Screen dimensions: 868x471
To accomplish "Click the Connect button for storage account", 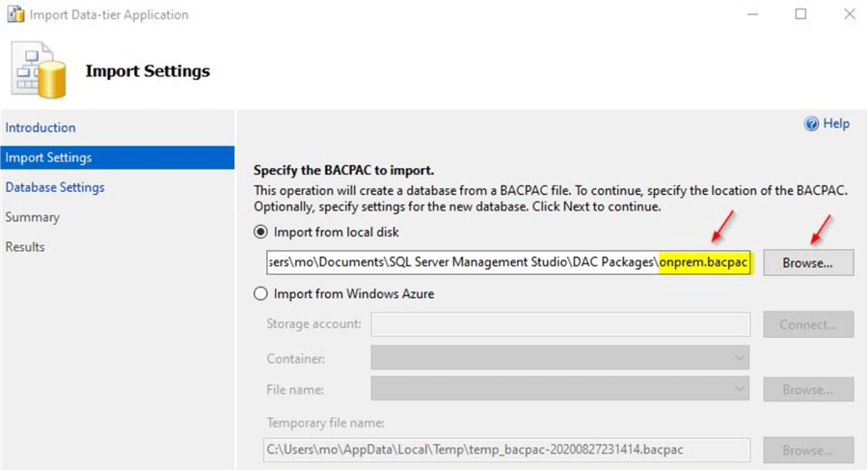I will [x=808, y=324].
